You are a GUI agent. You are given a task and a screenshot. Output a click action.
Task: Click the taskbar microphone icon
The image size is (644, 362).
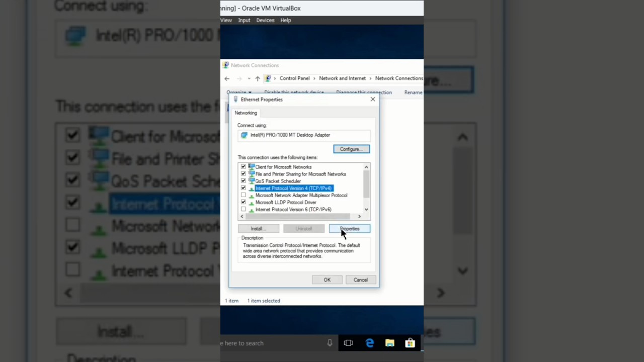330,343
